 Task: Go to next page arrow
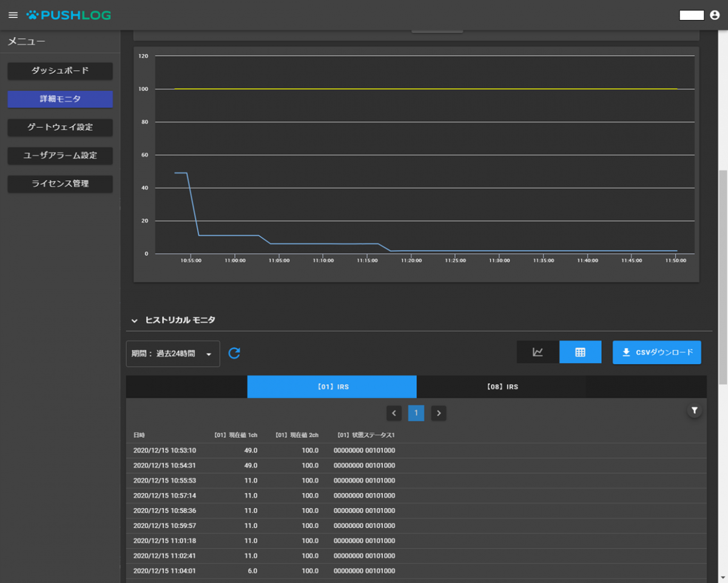tap(439, 413)
